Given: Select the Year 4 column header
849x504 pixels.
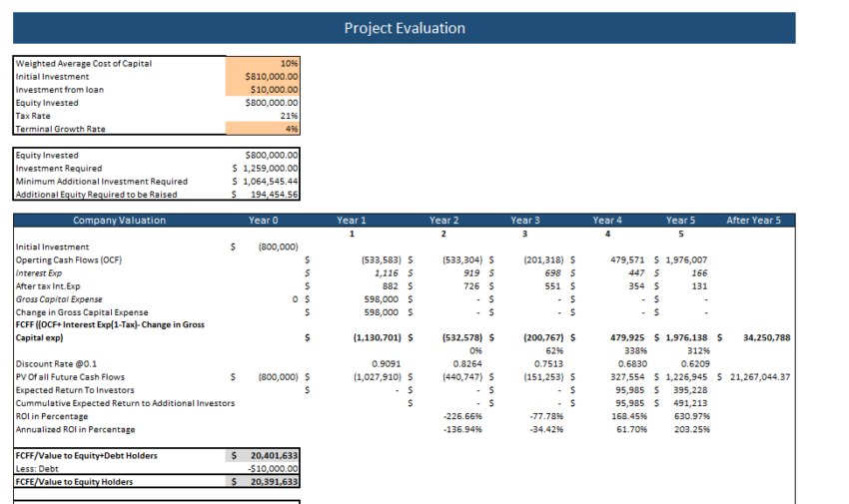Looking at the screenshot, I should [607, 221].
